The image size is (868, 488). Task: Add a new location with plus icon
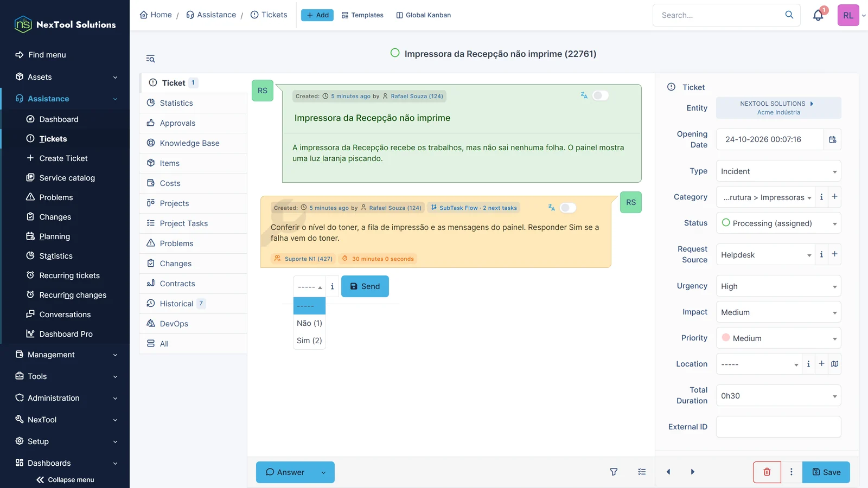pos(822,364)
